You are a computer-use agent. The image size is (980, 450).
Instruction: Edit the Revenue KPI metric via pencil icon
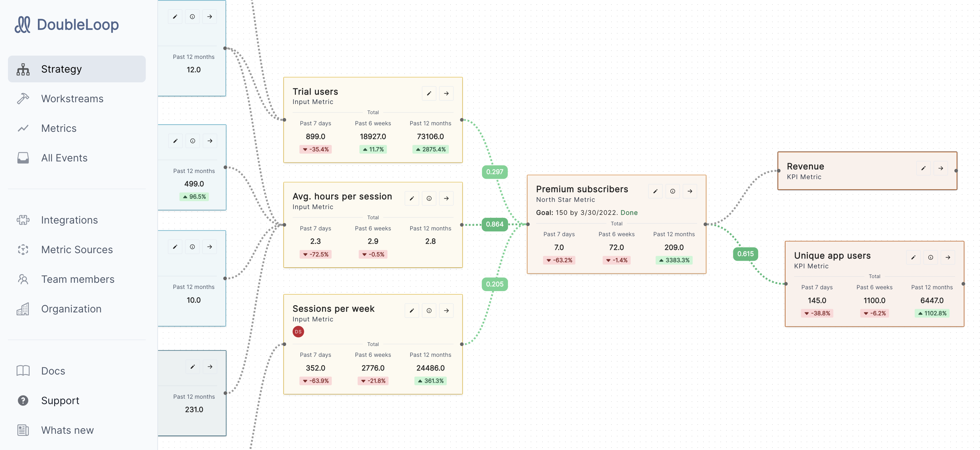tap(923, 168)
